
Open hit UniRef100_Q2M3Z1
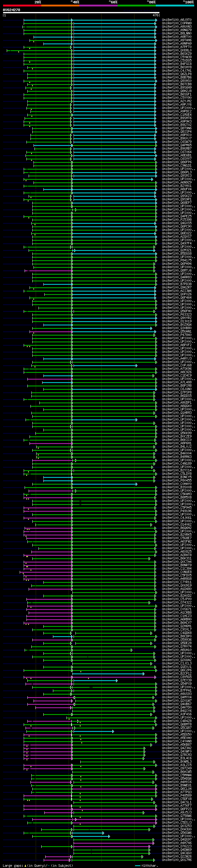point(177,250)
